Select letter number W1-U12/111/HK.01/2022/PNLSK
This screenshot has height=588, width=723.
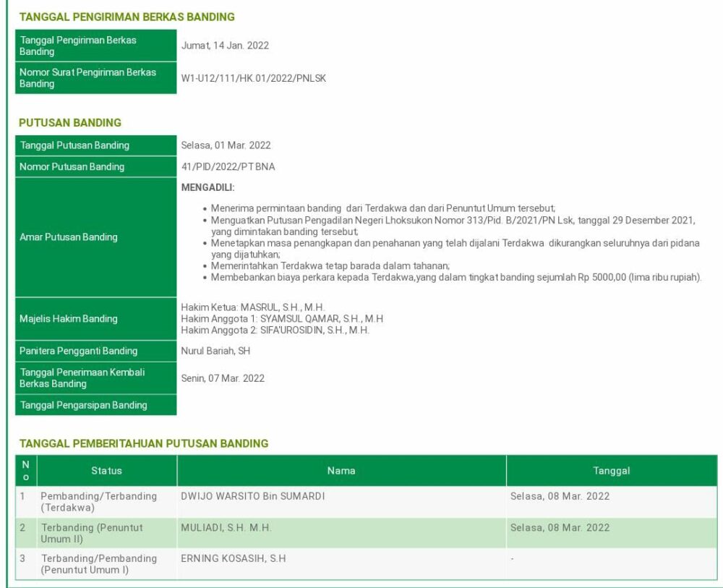click(253, 78)
